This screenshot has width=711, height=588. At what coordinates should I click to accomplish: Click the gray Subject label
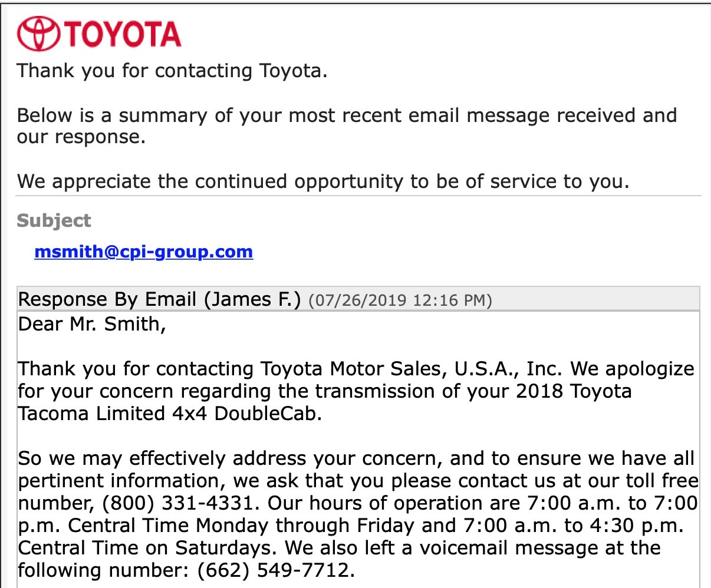[54, 220]
